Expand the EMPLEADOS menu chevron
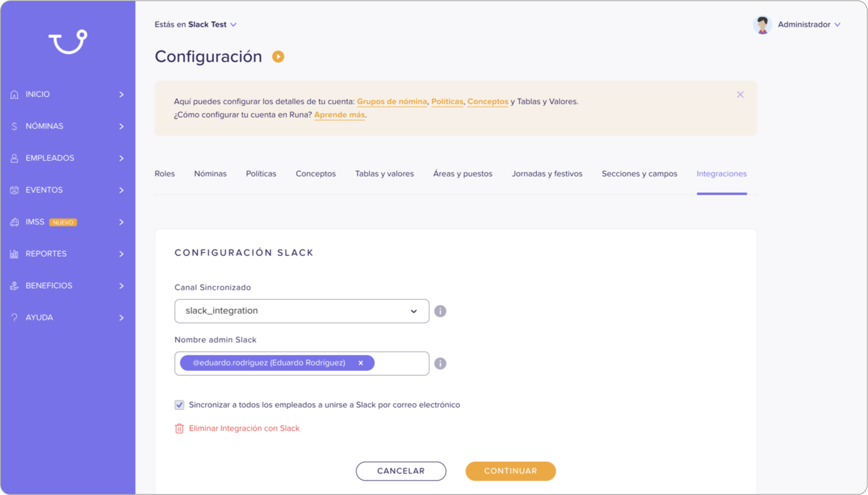 (122, 158)
